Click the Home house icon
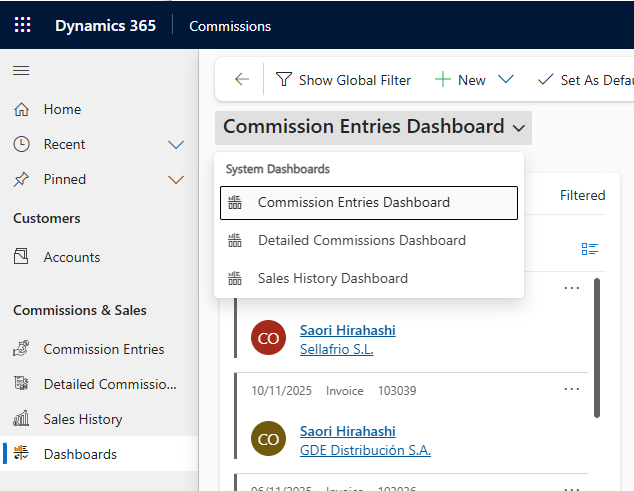Viewport: 634px width, 491px height. 21,109
